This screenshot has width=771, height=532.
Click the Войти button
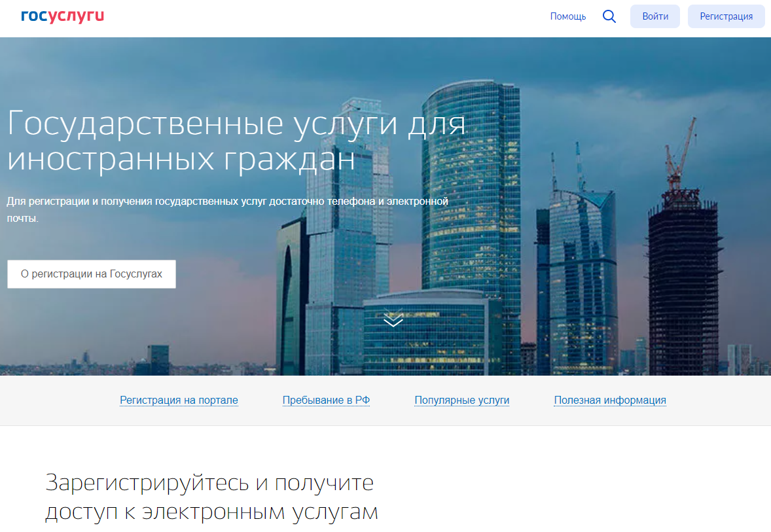[x=655, y=16]
